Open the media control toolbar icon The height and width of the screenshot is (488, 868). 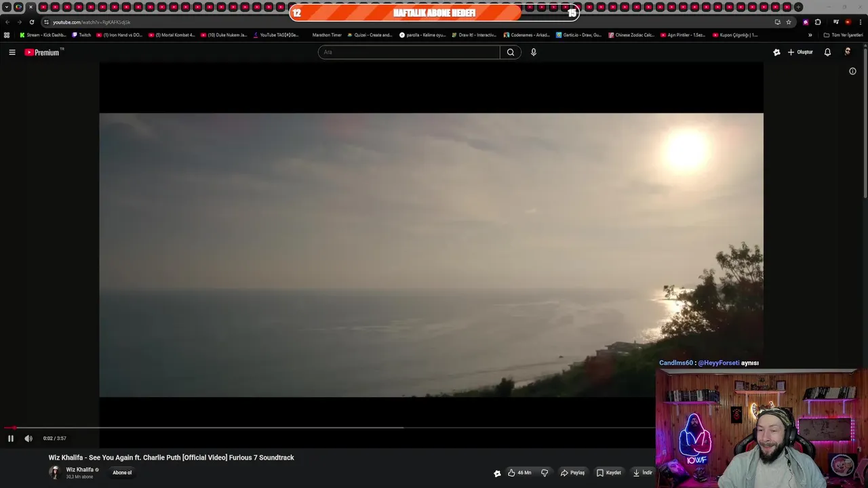pos(835,22)
